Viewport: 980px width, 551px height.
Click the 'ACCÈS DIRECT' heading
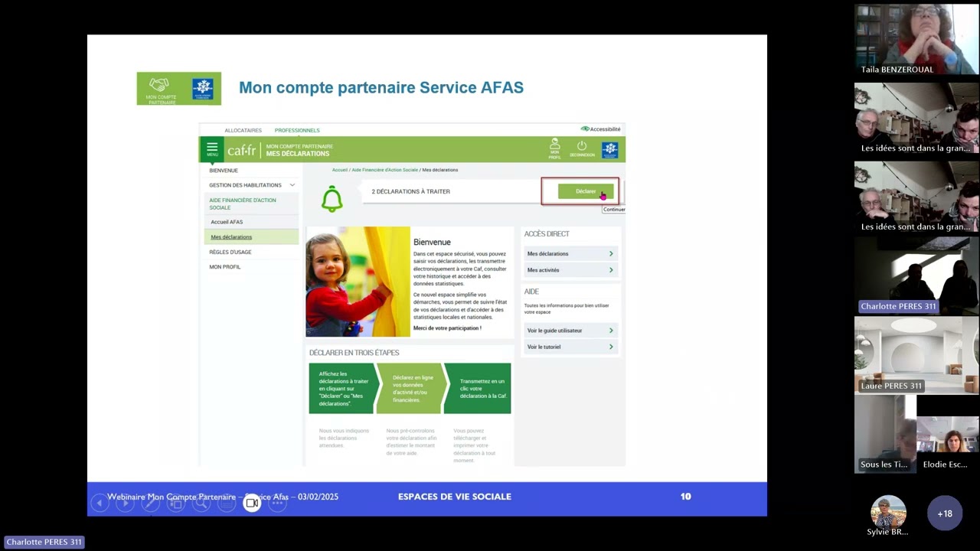coord(547,234)
